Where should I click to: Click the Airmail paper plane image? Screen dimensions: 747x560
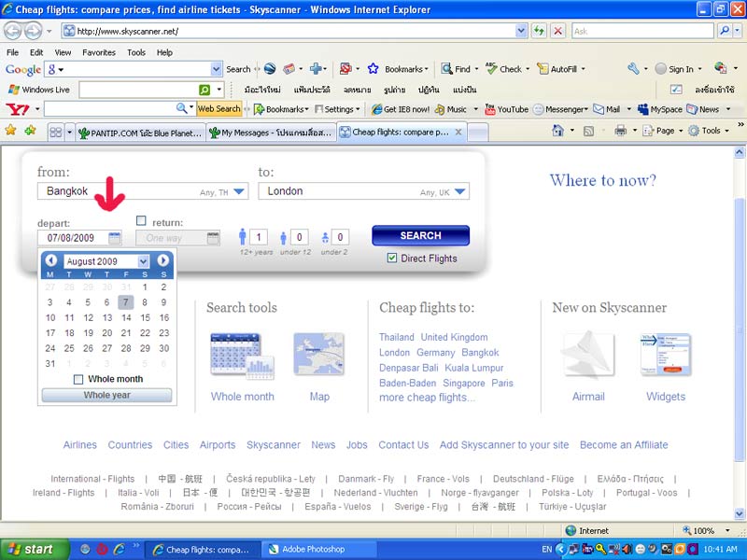[587, 355]
